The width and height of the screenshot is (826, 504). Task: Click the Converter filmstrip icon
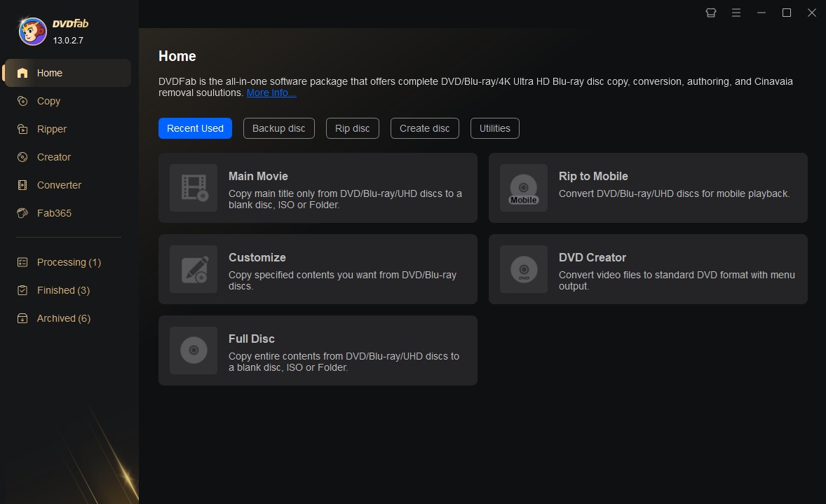click(22, 185)
